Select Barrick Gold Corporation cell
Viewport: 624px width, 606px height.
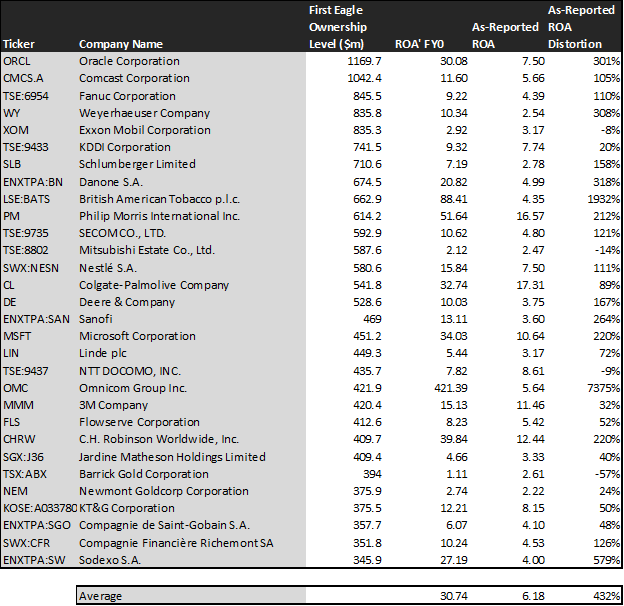point(144,474)
